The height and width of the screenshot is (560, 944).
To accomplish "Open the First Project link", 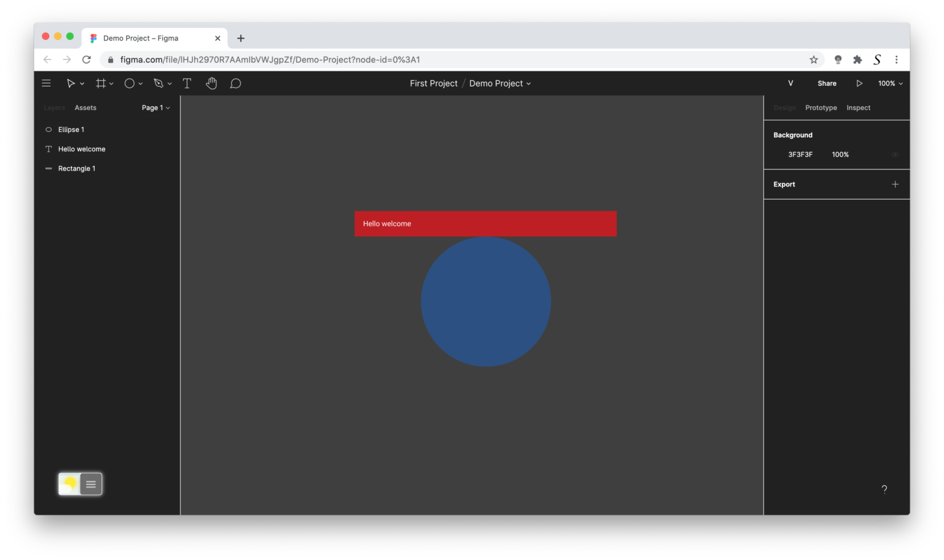I will (433, 83).
